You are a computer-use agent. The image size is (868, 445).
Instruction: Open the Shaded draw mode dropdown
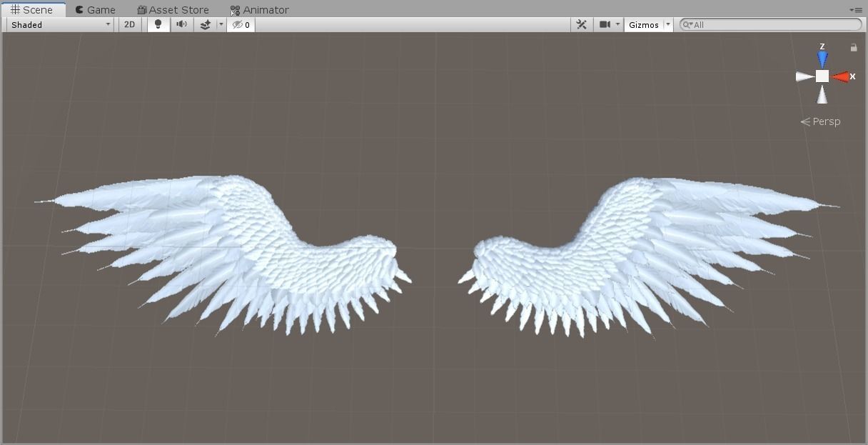tap(60, 24)
